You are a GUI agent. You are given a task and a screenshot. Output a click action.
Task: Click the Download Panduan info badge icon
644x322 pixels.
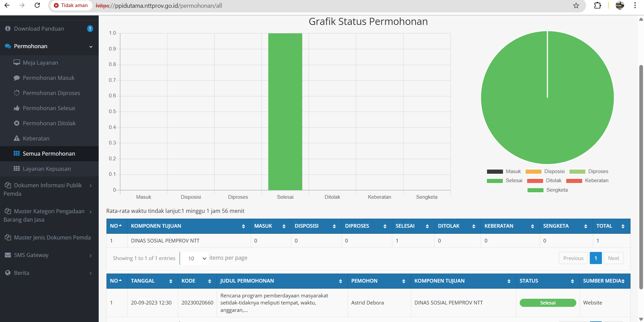[x=90, y=29]
